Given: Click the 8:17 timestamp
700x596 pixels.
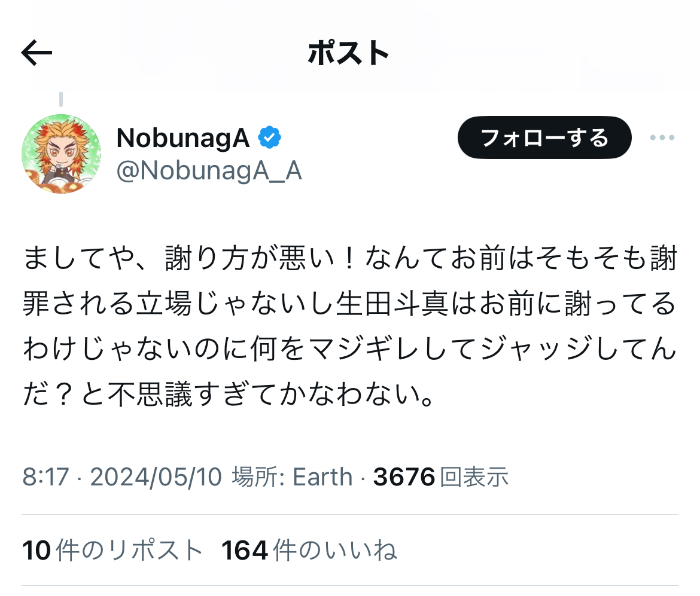Looking at the screenshot, I should coord(45,477).
